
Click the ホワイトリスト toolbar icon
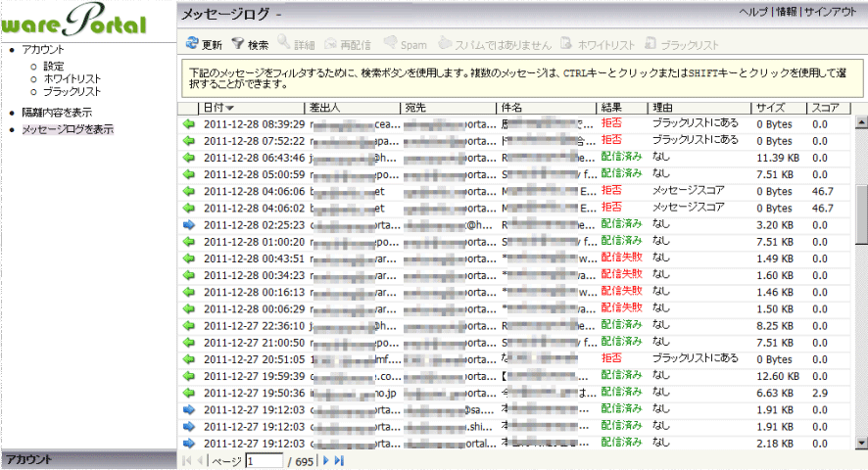[x=568, y=45]
